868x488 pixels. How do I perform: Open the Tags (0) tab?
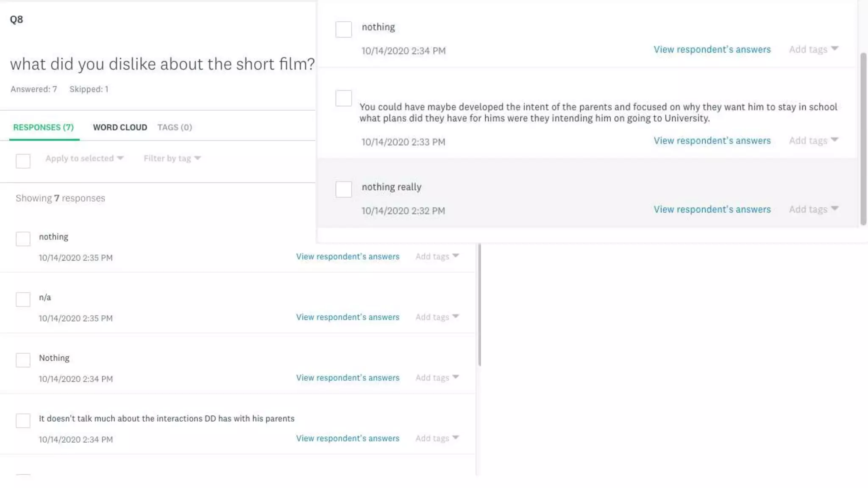(x=175, y=128)
